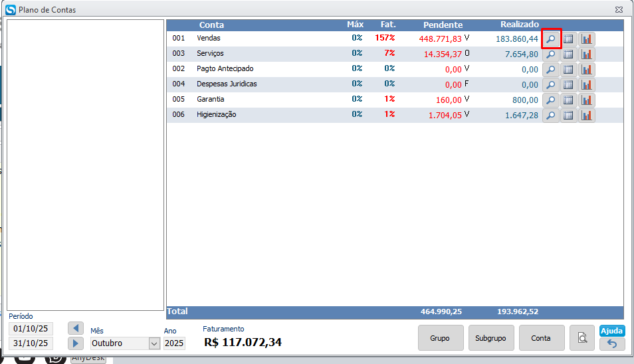Viewport: 634px width, 364px height.
Task: Open table grid for Pagto Antecipado
Action: click(569, 70)
